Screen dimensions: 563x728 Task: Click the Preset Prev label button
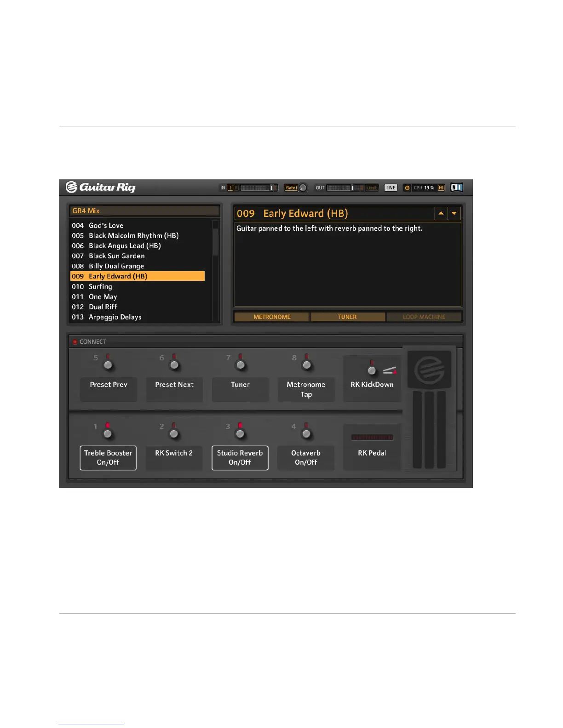(109, 390)
